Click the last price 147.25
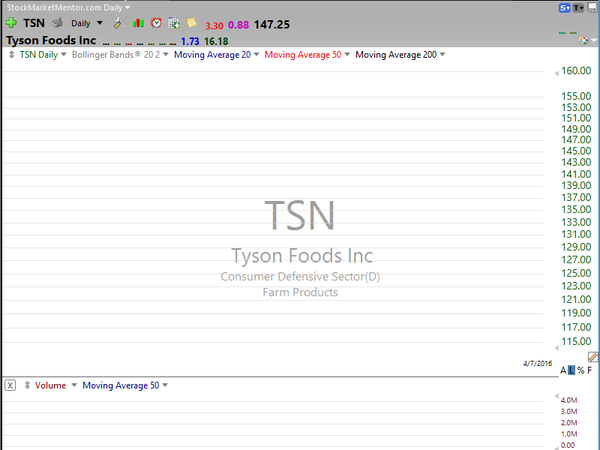600x450 pixels. (272, 24)
